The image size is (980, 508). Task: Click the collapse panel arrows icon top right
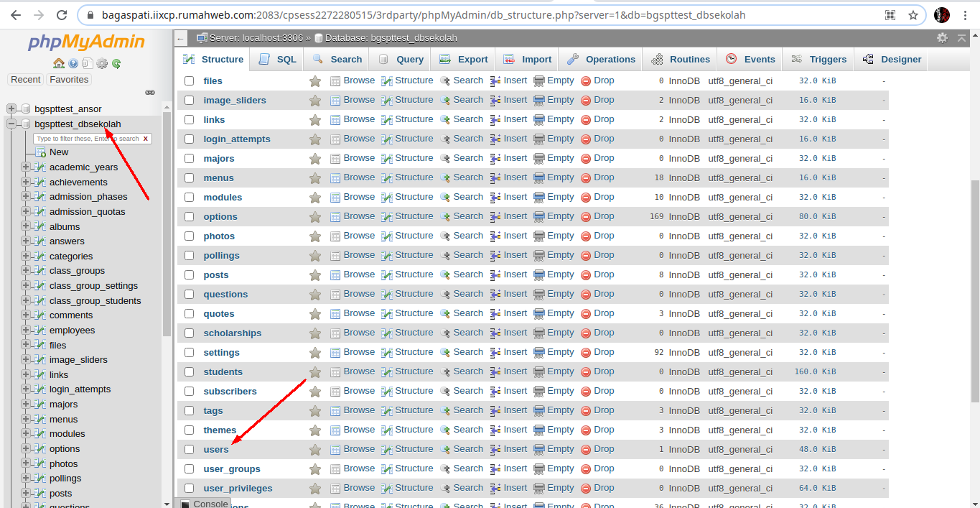[961, 37]
